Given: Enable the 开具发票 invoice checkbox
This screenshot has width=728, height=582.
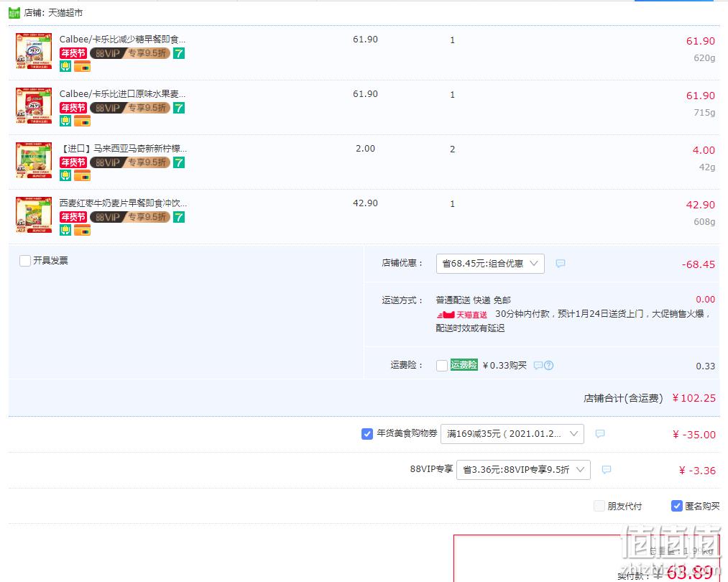Looking at the screenshot, I should [25, 260].
